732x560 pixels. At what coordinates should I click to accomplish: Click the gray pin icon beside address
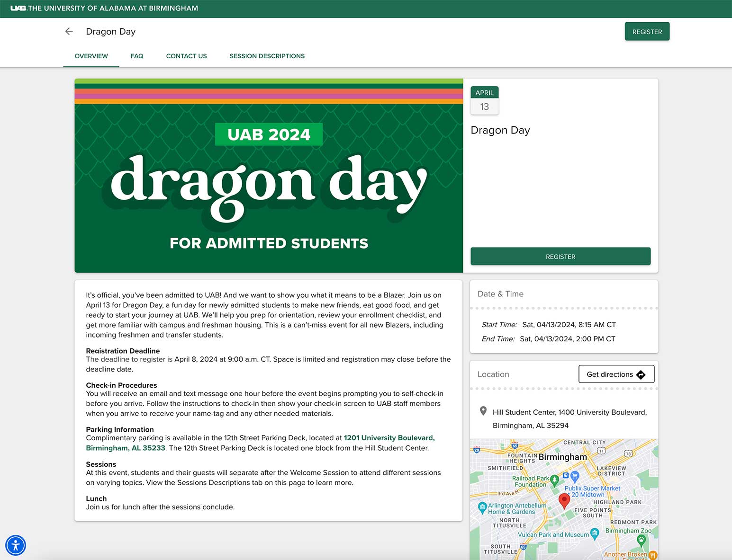coord(483,411)
